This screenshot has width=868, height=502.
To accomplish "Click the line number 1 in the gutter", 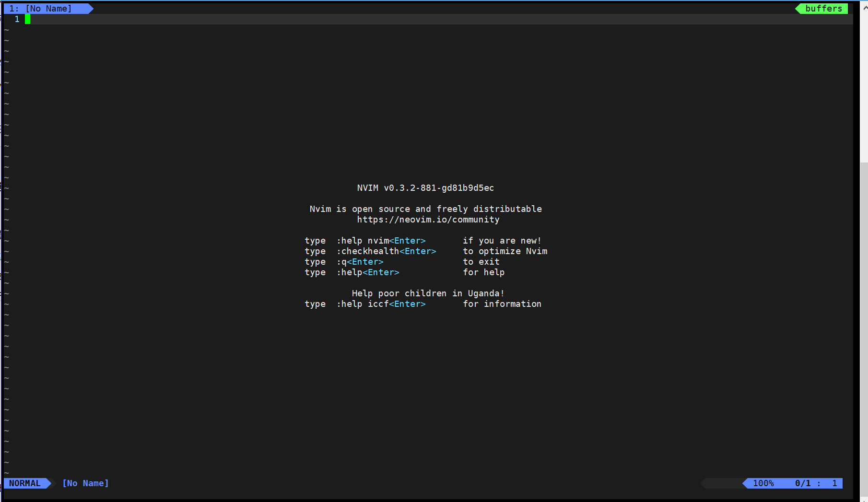I will (17, 19).
